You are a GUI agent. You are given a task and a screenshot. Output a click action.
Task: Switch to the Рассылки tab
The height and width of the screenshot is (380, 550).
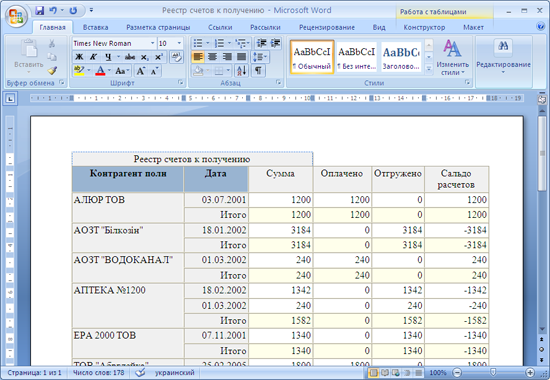265,27
